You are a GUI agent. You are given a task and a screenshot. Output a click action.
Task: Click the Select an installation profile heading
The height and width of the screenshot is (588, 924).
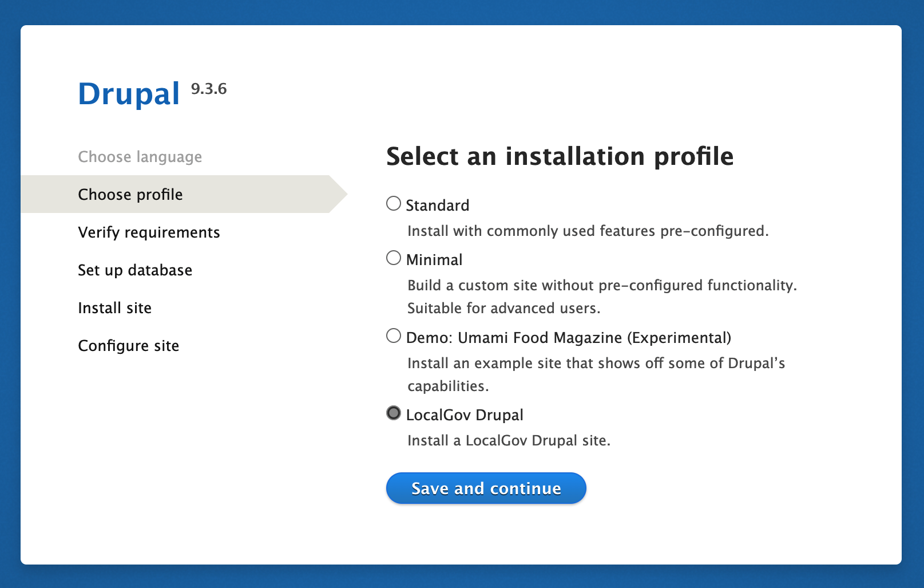(561, 156)
